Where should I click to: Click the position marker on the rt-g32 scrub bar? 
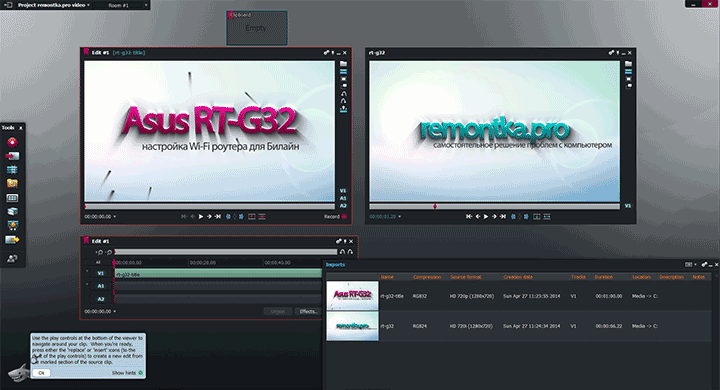coord(435,207)
